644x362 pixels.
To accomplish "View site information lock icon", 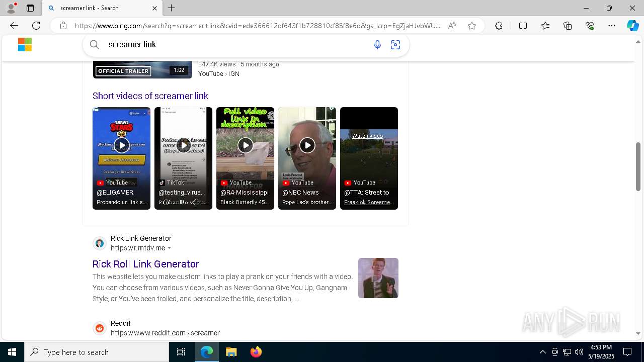I will coord(63,26).
